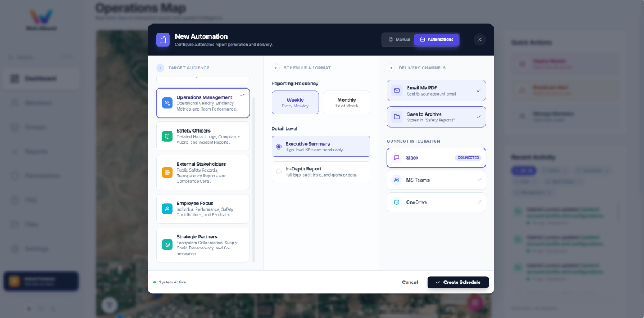This screenshot has width=644, height=318.
Task: Select the Operations Management audience card
Action: pyautogui.click(x=203, y=103)
